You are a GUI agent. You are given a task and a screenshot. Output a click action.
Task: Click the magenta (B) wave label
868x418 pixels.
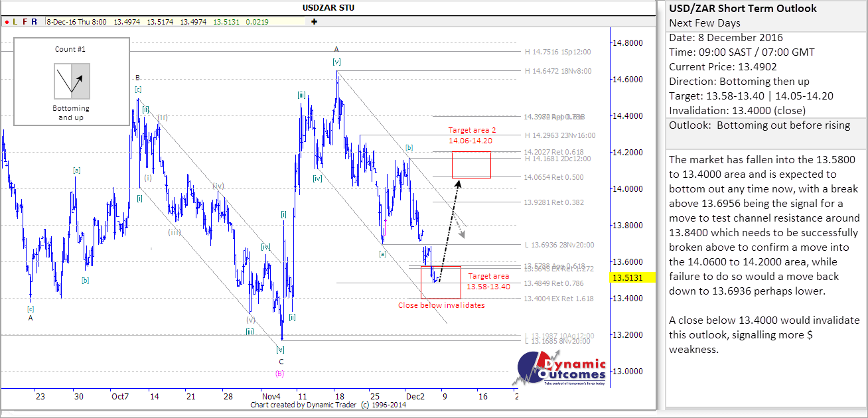279,374
